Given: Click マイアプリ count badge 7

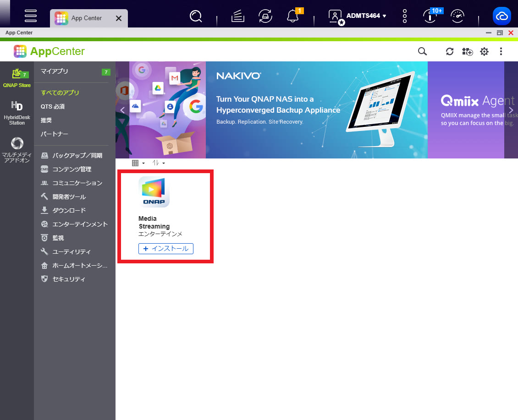Looking at the screenshot, I should pyautogui.click(x=106, y=72).
